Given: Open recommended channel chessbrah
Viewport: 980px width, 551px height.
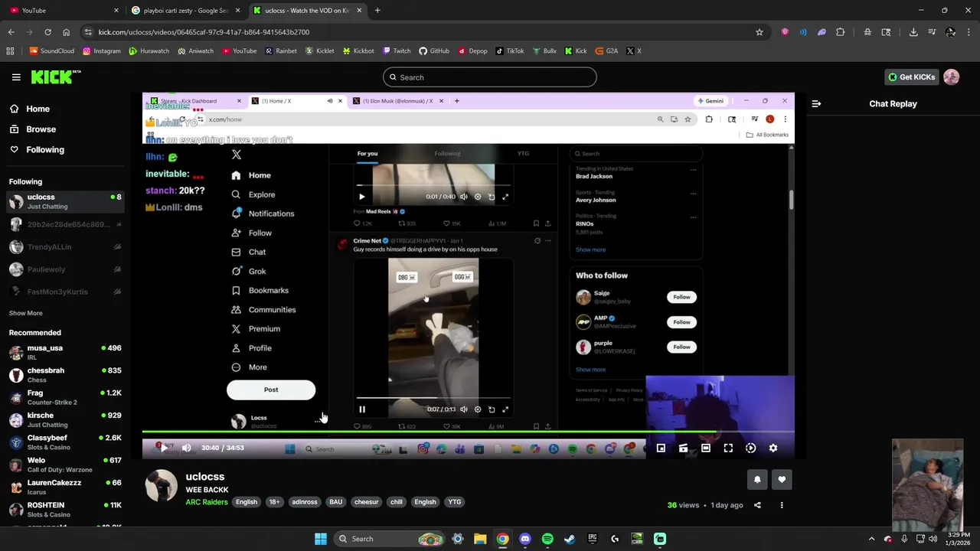Looking at the screenshot, I should click(66, 374).
